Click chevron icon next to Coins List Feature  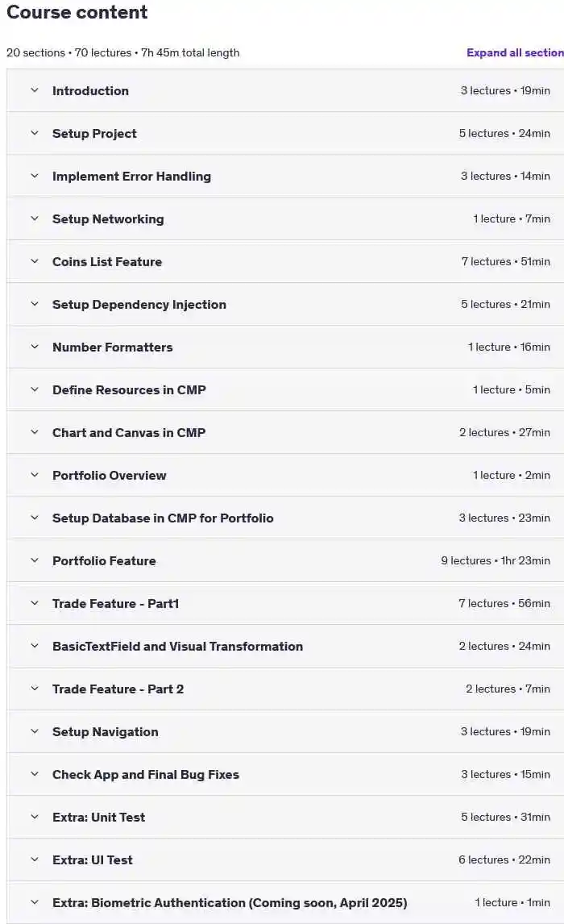[x=35, y=262]
